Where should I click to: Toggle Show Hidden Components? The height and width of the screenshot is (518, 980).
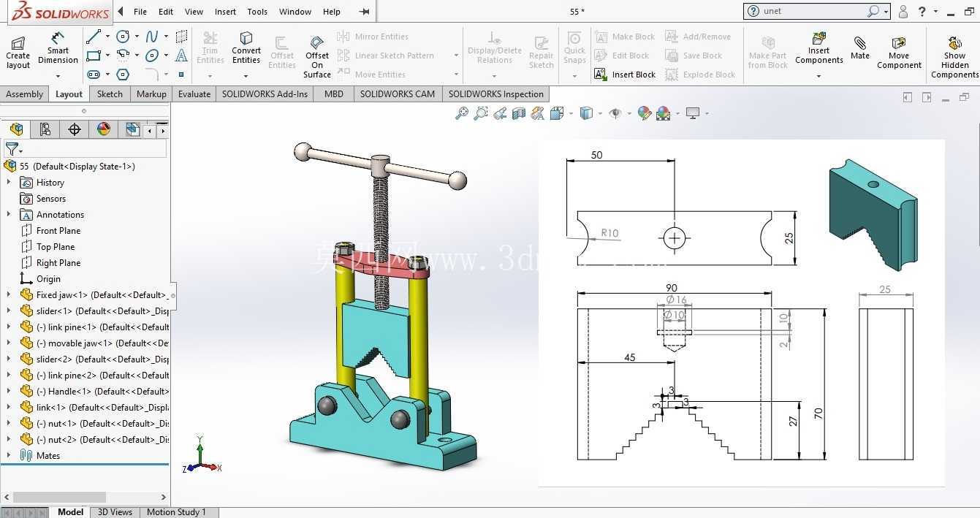pos(954,57)
